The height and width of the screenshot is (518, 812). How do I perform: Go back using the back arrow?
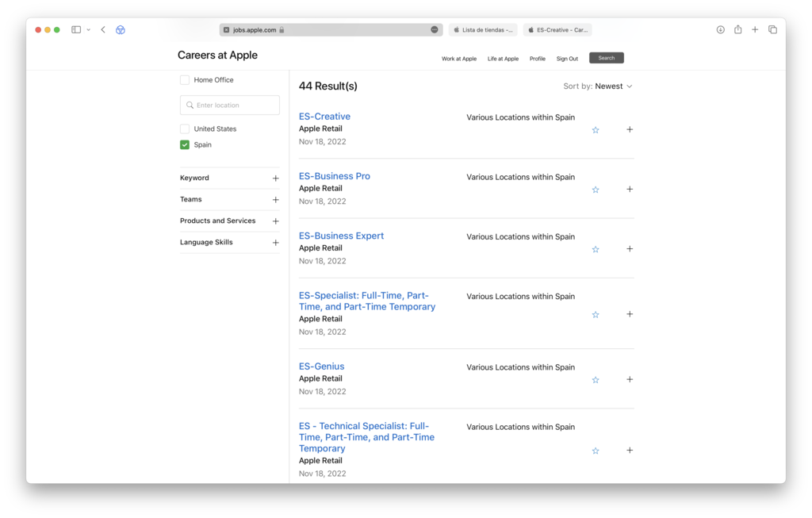103,29
